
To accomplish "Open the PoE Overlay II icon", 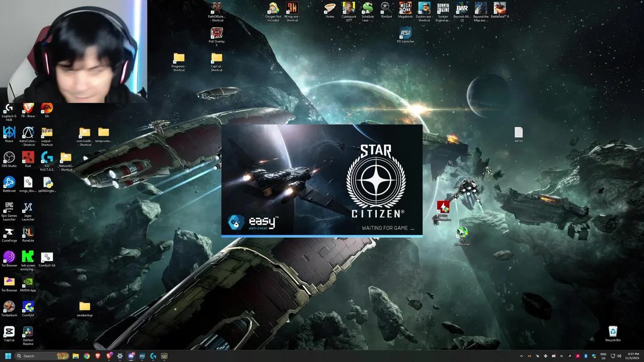I will [x=216, y=37].
